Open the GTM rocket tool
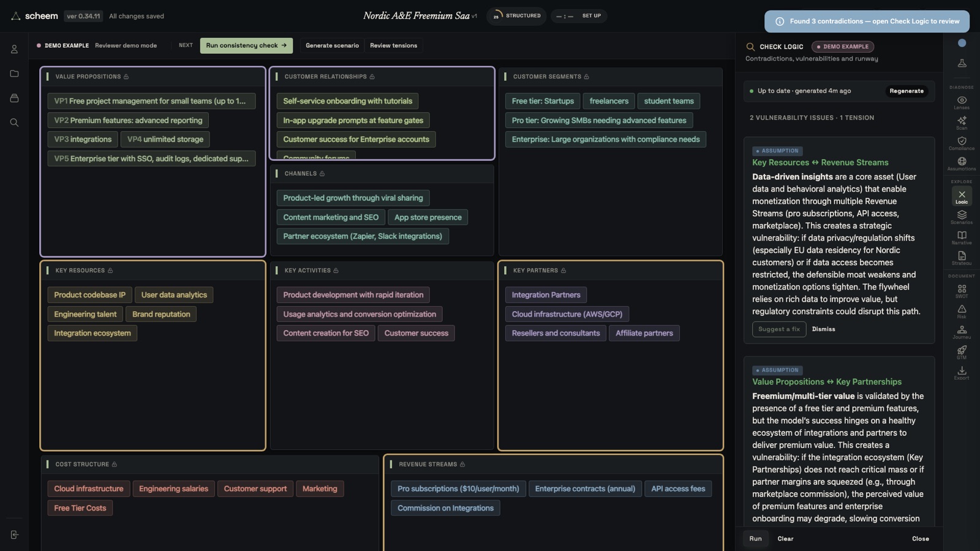Viewport: 980px width, 551px height. click(x=962, y=352)
